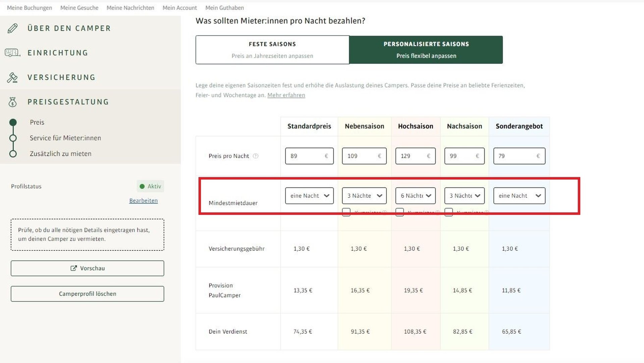Select the Preis sub-step
Screen dimensions: 644x363
pos(37,122)
